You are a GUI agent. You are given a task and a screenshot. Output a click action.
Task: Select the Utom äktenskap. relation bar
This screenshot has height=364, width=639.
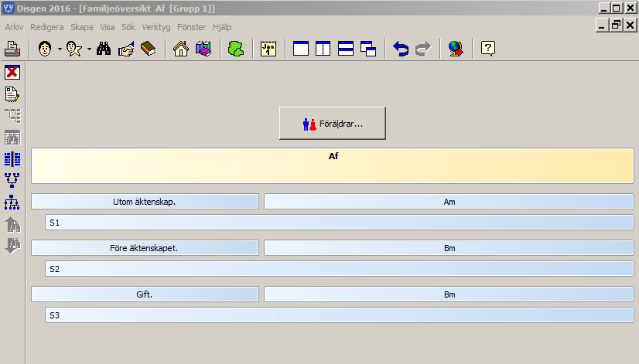coord(145,202)
